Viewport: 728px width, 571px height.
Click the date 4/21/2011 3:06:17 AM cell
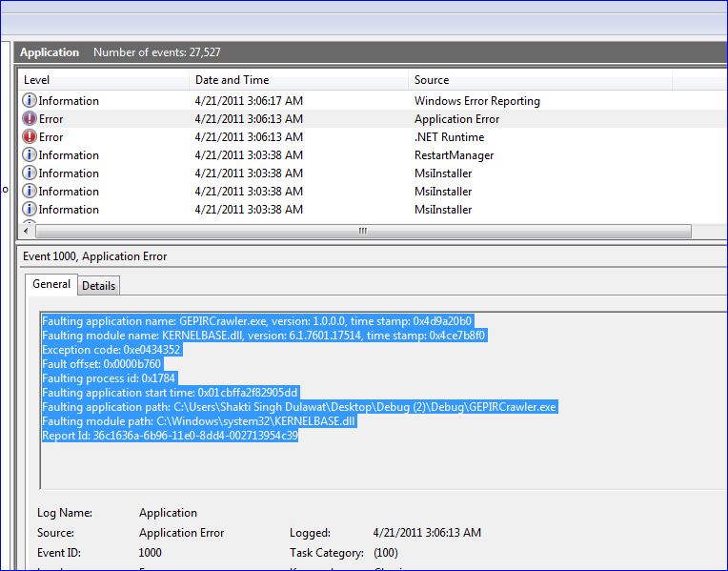tap(249, 101)
